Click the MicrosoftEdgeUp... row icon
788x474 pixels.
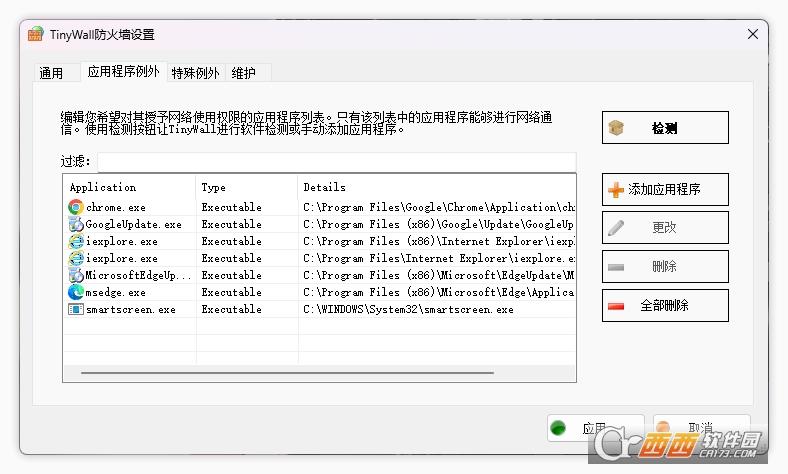pos(76,275)
